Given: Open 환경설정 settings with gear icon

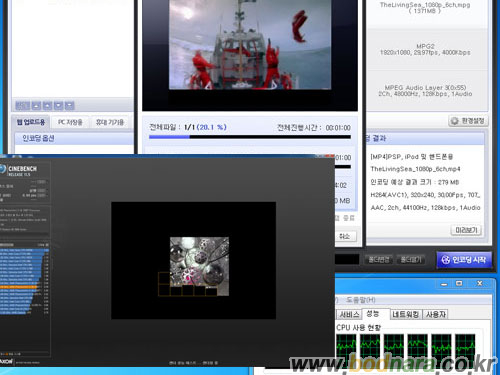Looking at the screenshot, I should click(x=468, y=121).
